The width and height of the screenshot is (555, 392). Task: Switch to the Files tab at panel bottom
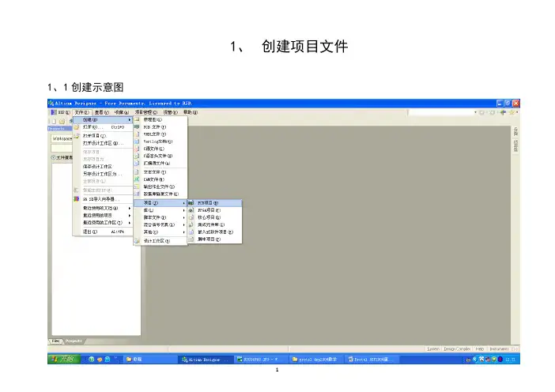[57, 341]
